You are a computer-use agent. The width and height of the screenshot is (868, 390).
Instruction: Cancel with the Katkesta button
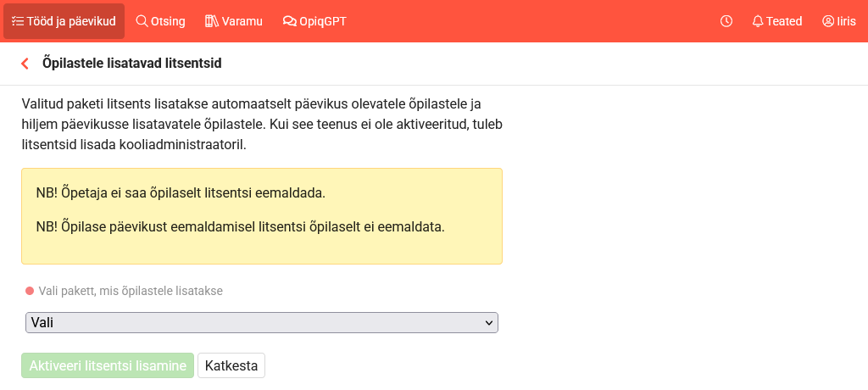tap(231, 365)
